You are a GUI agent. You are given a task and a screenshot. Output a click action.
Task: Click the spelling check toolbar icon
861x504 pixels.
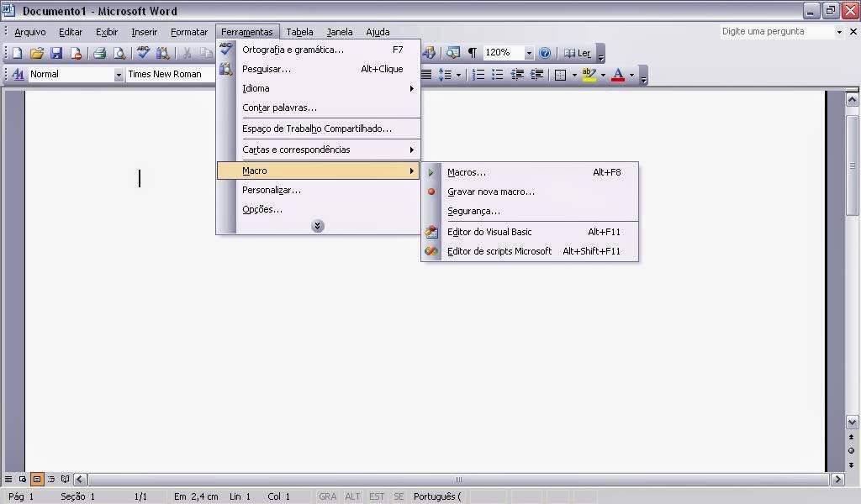pyautogui.click(x=143, y=53)
